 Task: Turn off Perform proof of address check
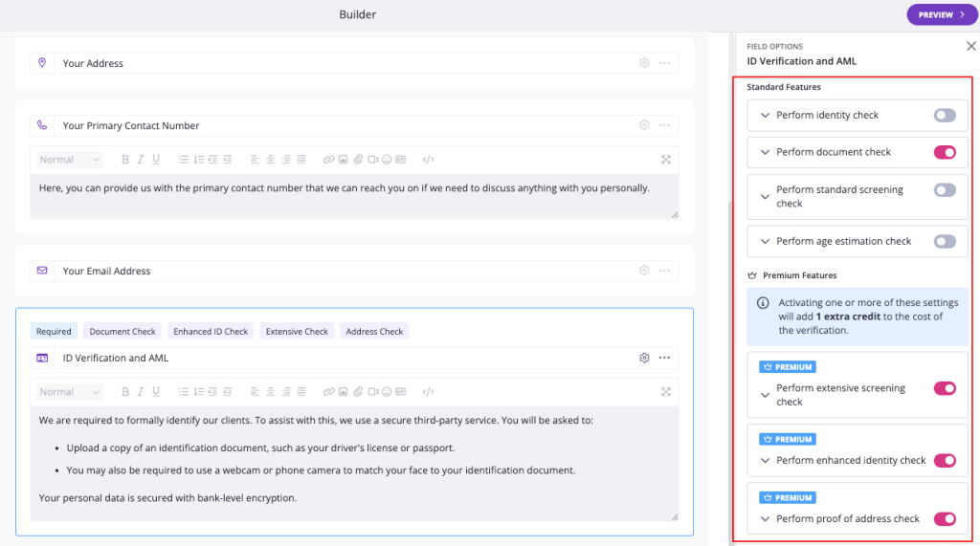click(944, 519)
